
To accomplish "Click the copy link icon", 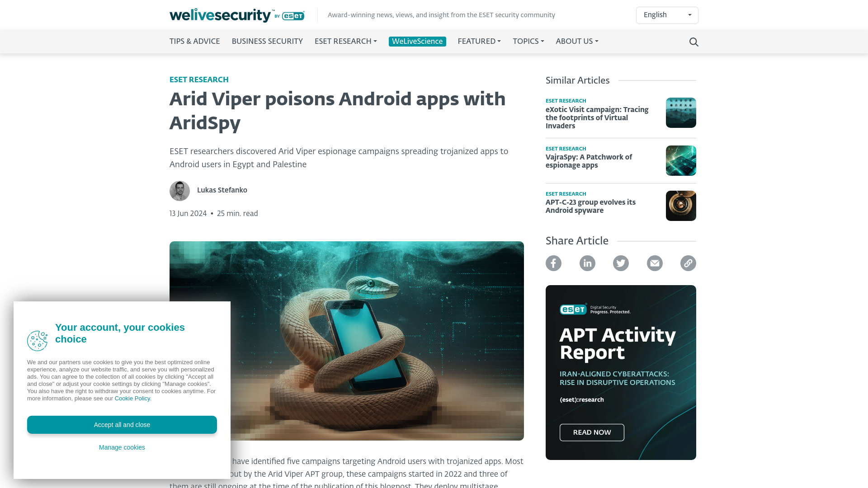I will click(x=688, y=263).
